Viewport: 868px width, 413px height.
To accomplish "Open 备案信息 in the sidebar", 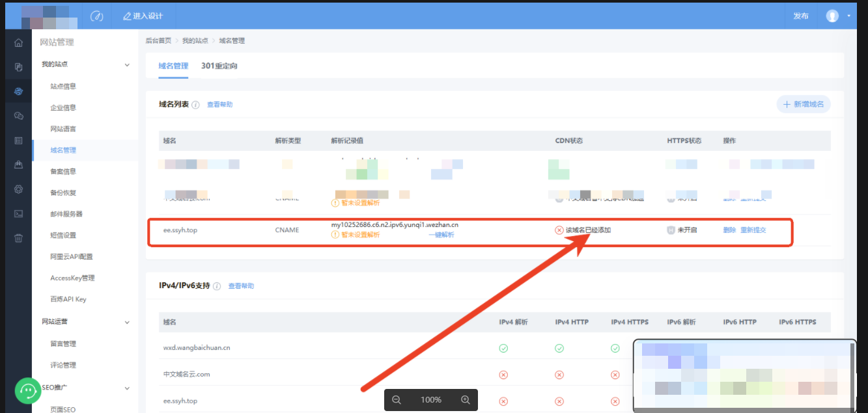I will pos(63,172).
